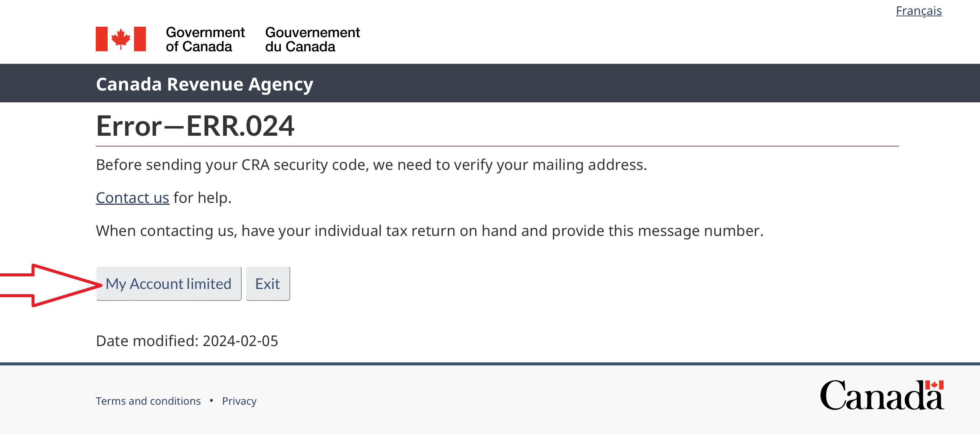The height and width of the screenshot is (434, 980).
Task: Click the Error—ERR.024 heading
Action: click(x=195, y=126)
